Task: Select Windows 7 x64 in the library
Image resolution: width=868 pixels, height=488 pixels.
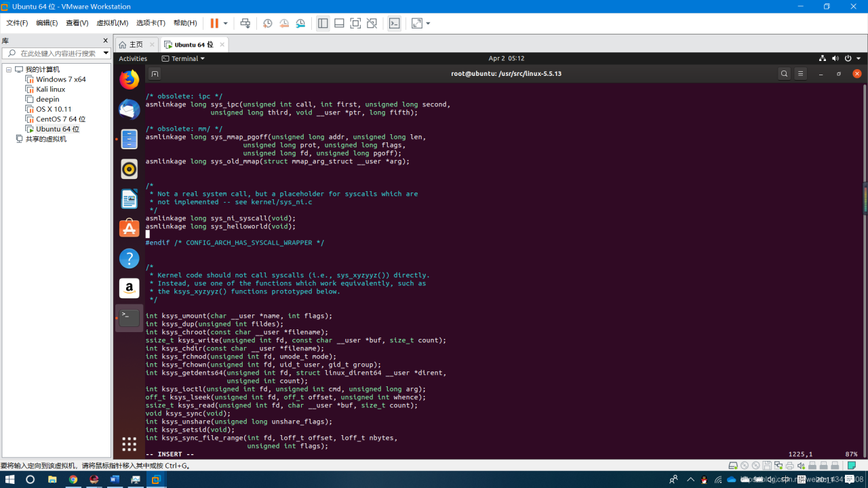Action: pyautogui.click(x=61, y=79)
